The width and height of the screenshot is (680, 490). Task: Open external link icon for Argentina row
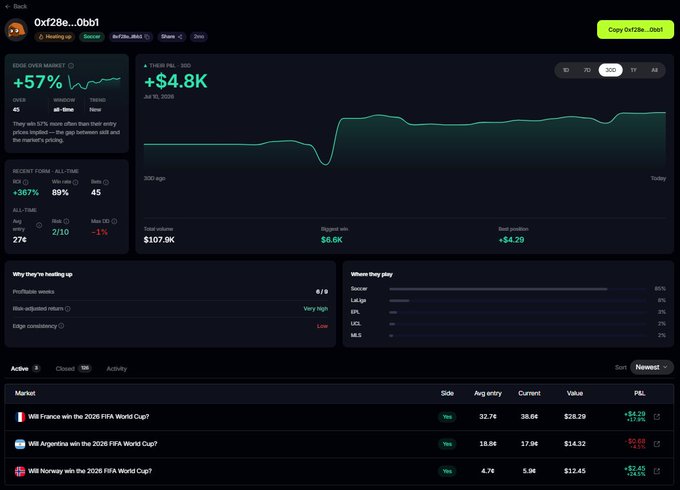[657, 444]
